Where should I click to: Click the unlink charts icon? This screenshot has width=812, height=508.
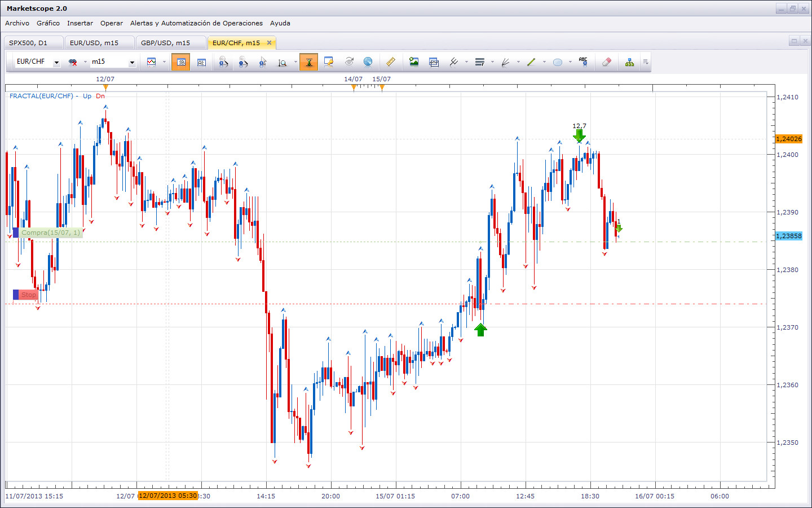73,62
